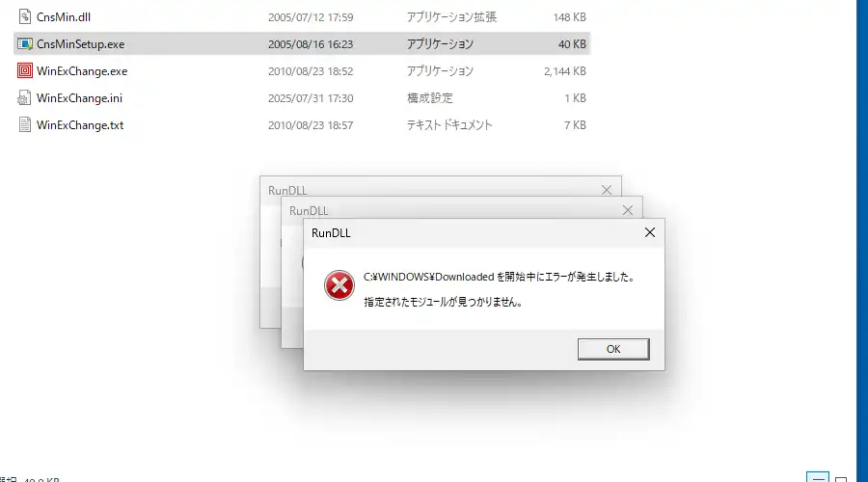The height and width of the screenshot is (482, 868).
Task: Click the error message about C:¥WINDOWS¥Downloaded
Action: (500, 277)
